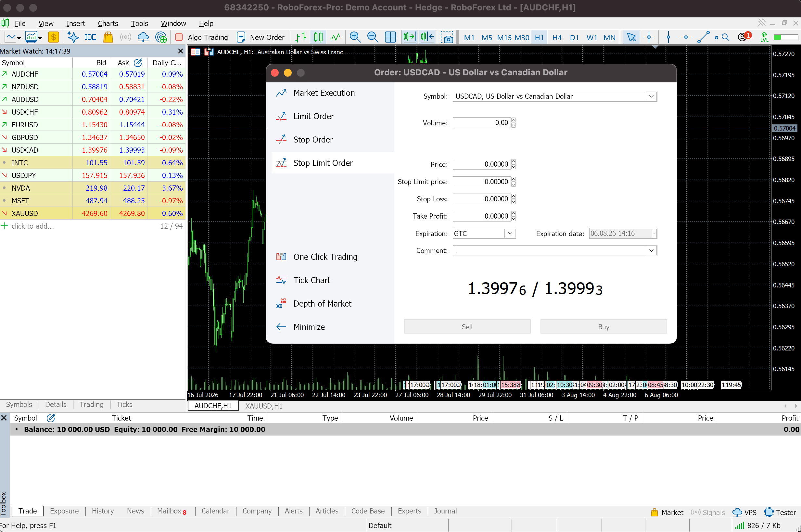This screenshot has height=532, width=801.
Task: Open New Order from the toolbar
Action: click(x=260, y=37)
